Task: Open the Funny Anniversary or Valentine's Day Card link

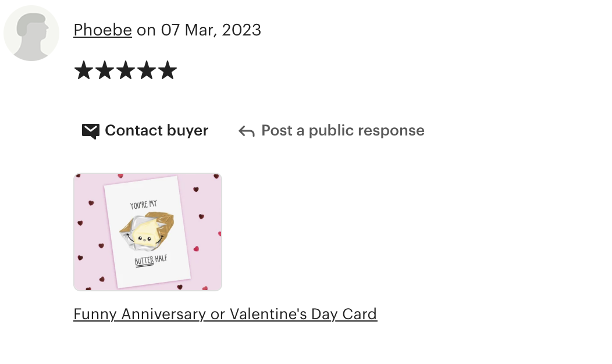Action: pyautogui.click(x=225, y=315)
